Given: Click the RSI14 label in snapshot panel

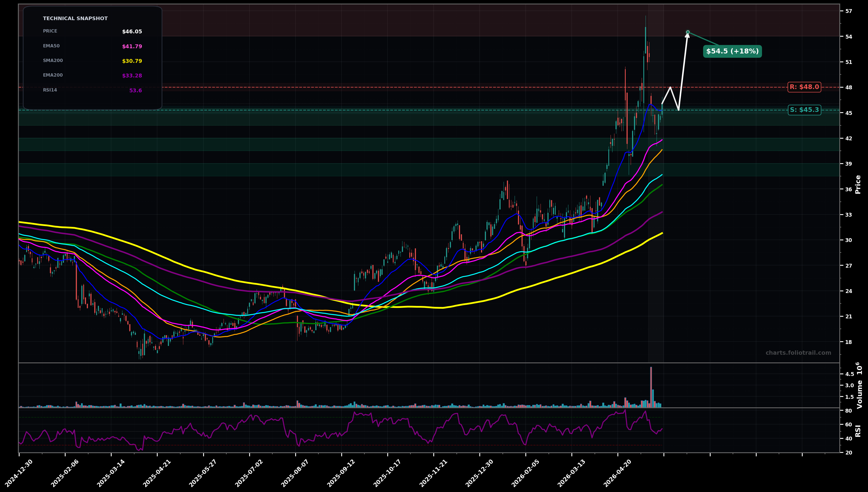Looking at the screenshot, I should (50, 90).
